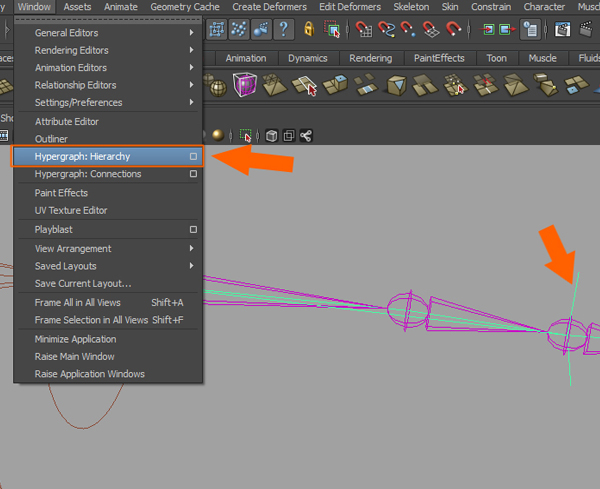Open the Skeleton menu in the menu bar
This screenshot has height=489, width=600.
tap(411, 7)
